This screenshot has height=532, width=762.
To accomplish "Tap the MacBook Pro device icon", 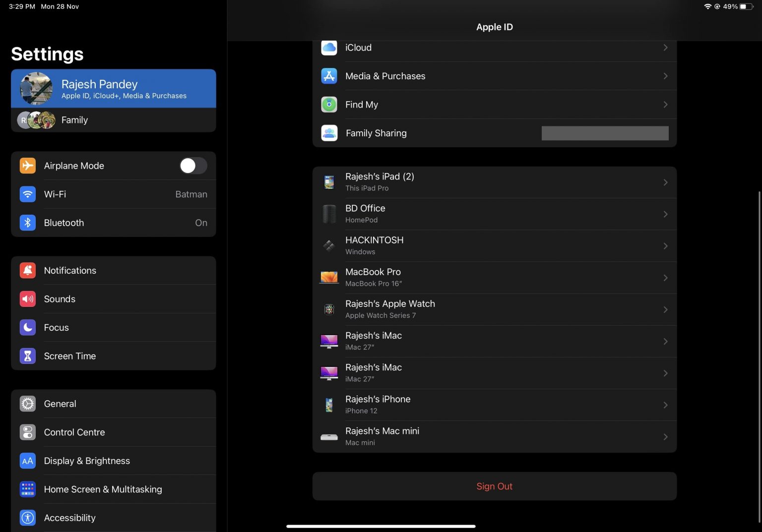I will pyautogui.click(x=329, y=278).
